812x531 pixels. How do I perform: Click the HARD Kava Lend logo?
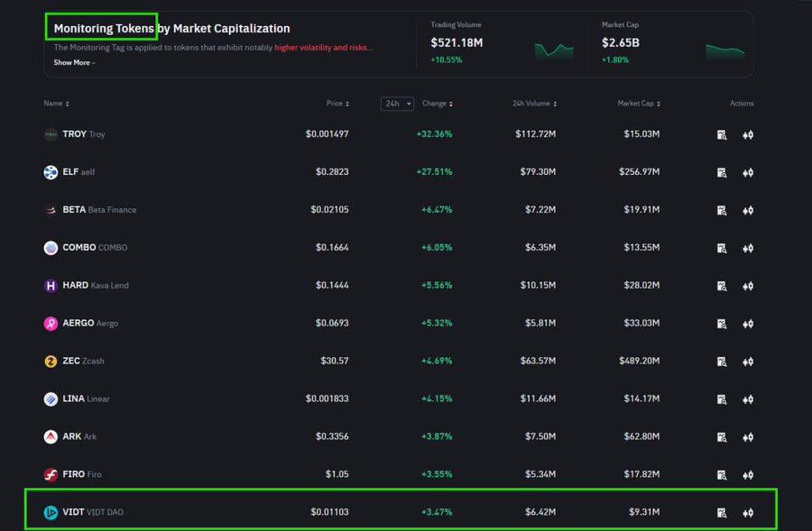tap(51, 286)
